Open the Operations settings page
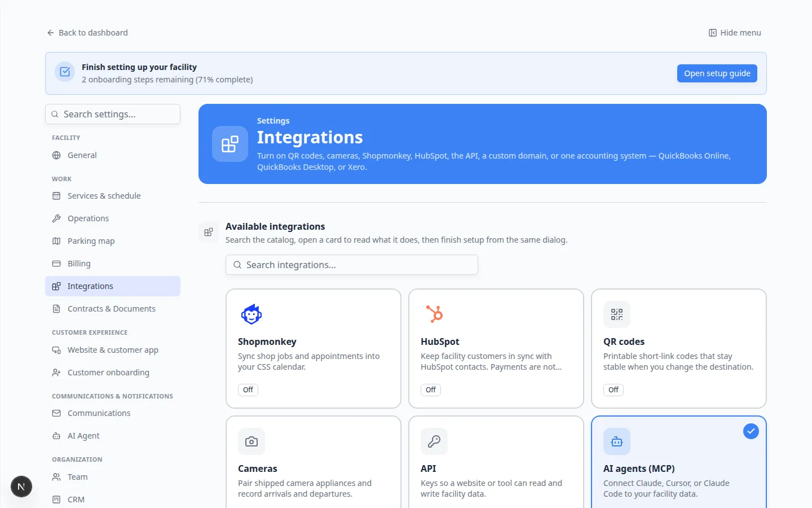Viewport: 812px width, 508px height. tap(113, 218)
